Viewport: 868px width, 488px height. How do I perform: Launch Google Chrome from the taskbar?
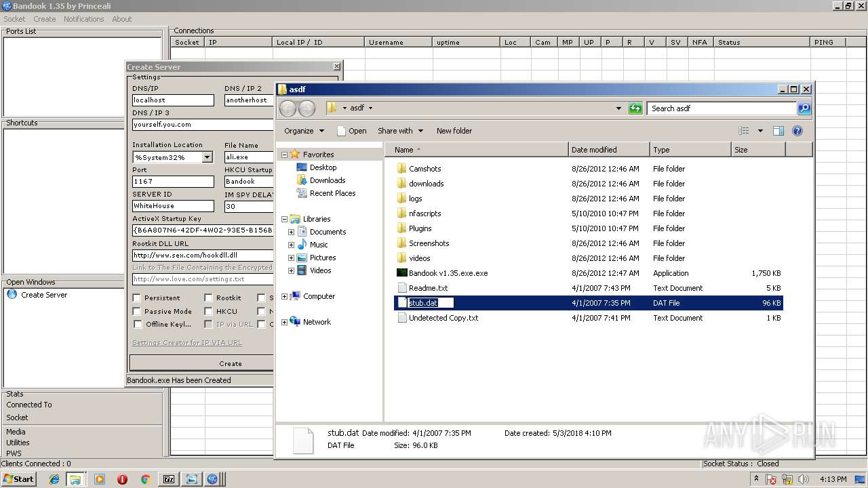[x=144, y=479]
